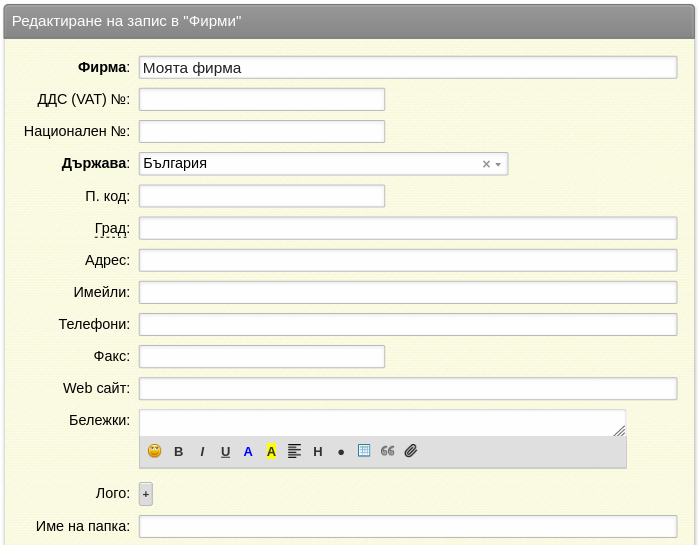Apply bold formatting in notes toolbar
The image size is (699, 545).
[x=178, y=451]
